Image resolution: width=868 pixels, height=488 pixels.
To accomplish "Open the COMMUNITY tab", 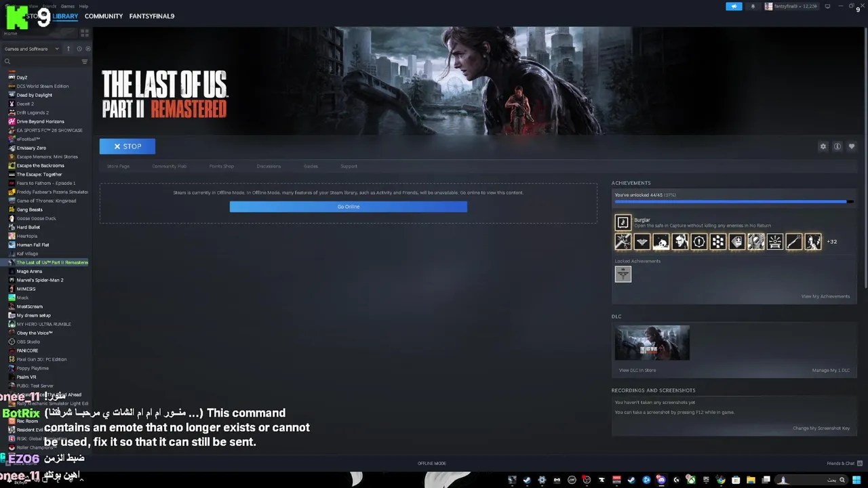I will tap(104, 16).
